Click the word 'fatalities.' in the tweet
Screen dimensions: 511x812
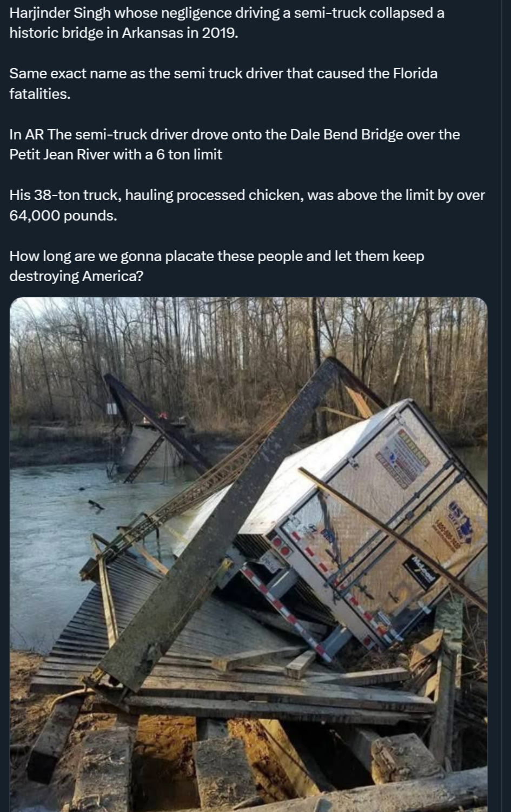pyautogui.click(x=39, y=94)
